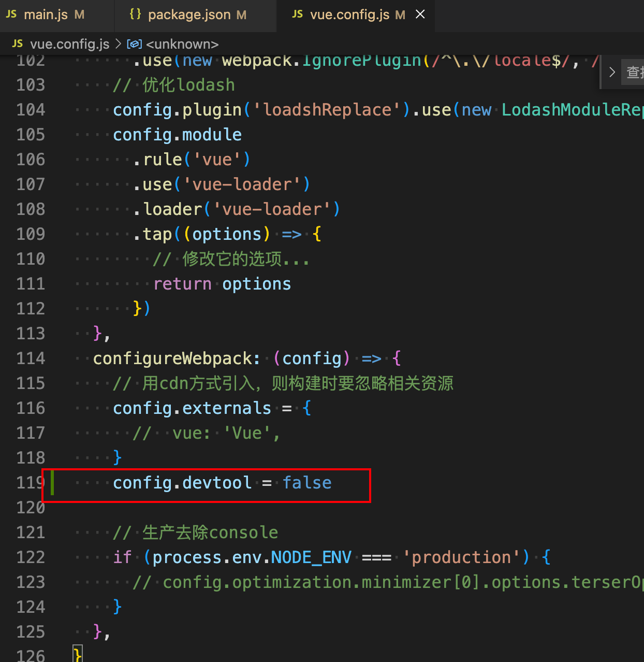Expand the find widget replace toggle chevron
Image resolution: width=644 pixels, height=662 pixels.
612,72
